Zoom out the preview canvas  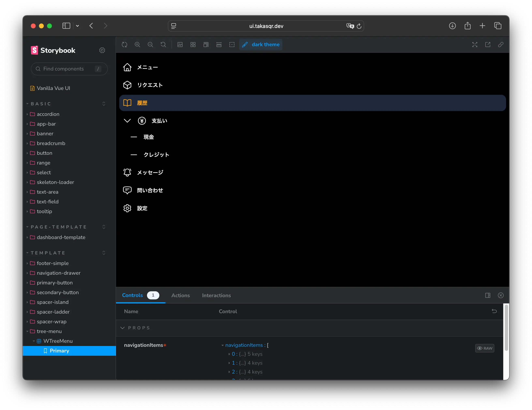click(150, 45)
